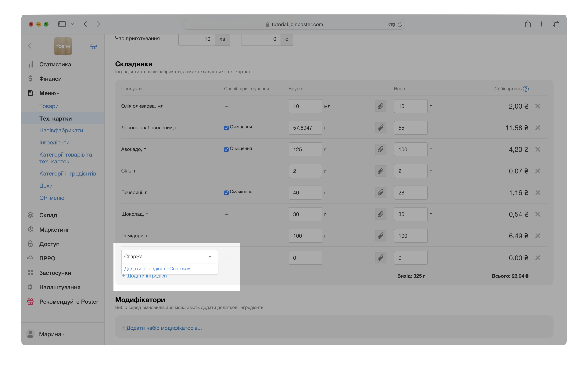The width and height of the screenshot is (588, 373).
Task: Choose the 'Додати інгредієнт «Спаржа»' option
Action: tap(157, 269)
